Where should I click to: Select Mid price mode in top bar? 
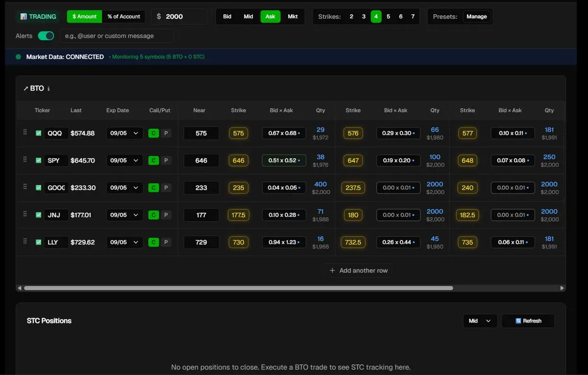(x=248, y=17)
